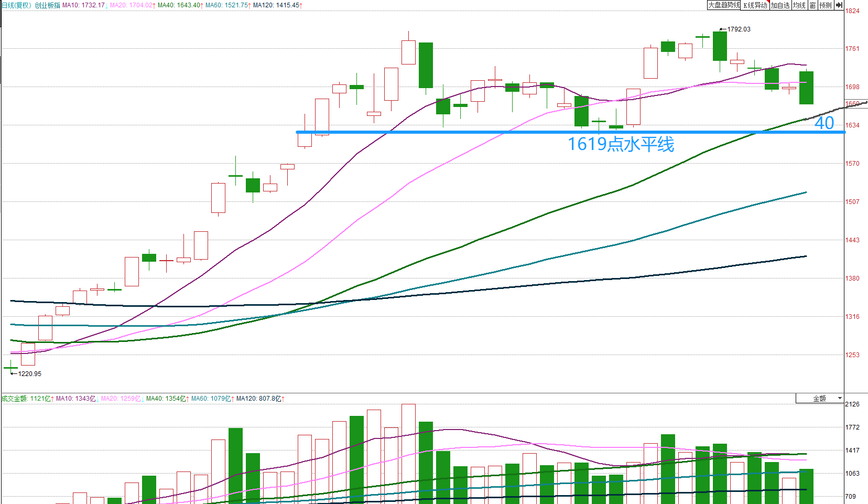
Task: Click the volume MA40: 1354亿 label
Action: coord(168,399)
